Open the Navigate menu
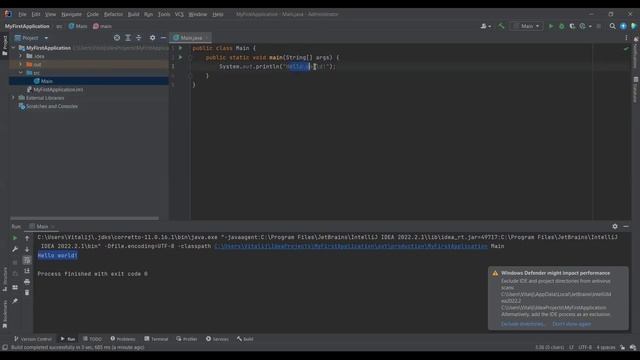Viewport: 640px width, 360px height. tap(71, 14)
